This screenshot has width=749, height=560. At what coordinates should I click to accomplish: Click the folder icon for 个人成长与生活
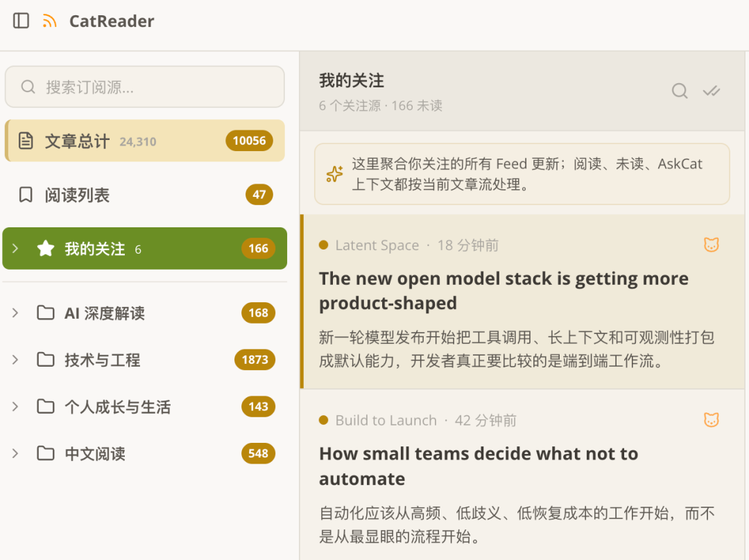click(x=46, y=406)
